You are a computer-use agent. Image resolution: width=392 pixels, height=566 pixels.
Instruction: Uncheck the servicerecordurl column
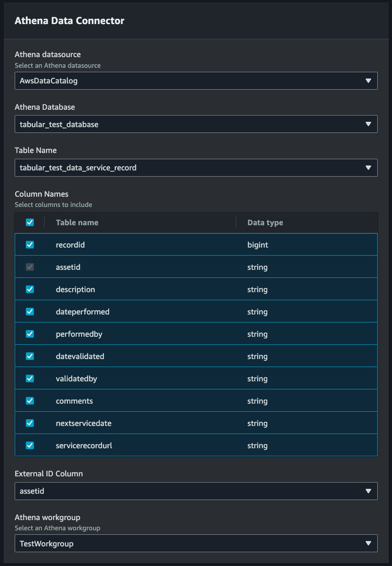29,445
